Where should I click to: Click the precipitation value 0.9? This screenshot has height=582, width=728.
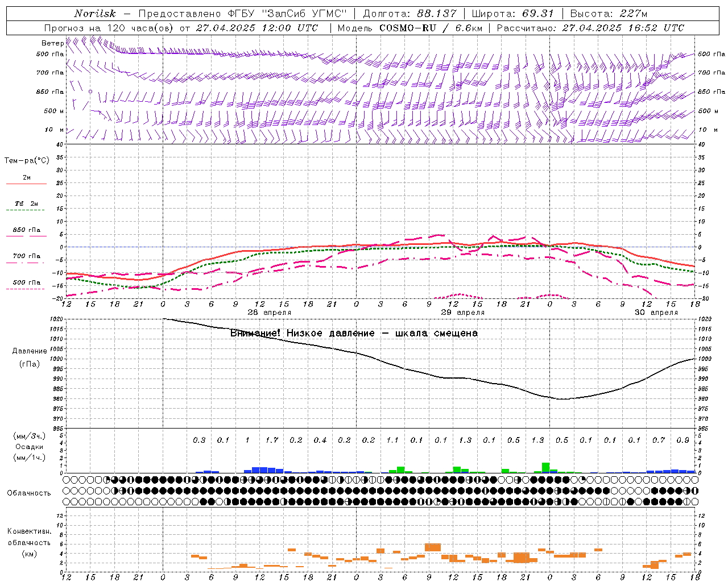[683, 440]
